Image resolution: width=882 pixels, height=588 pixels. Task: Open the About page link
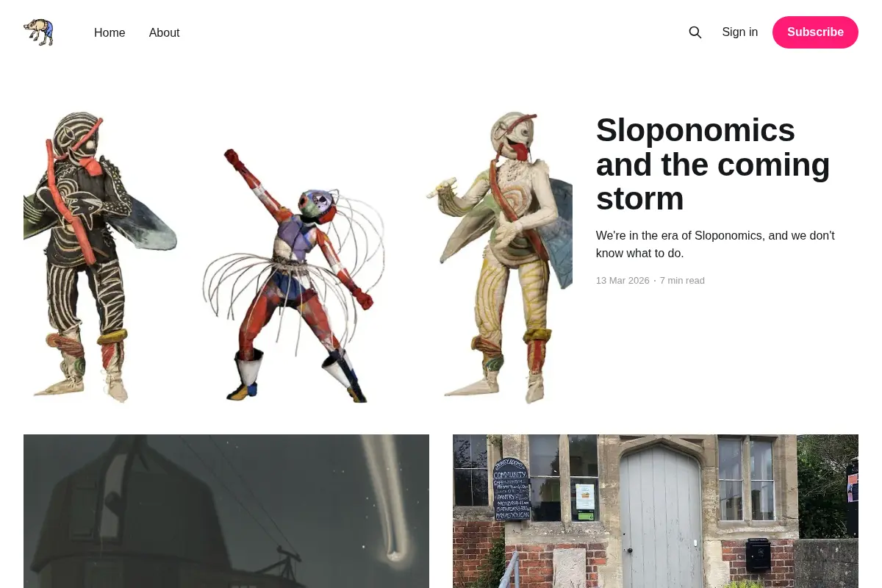click(164, 32)
